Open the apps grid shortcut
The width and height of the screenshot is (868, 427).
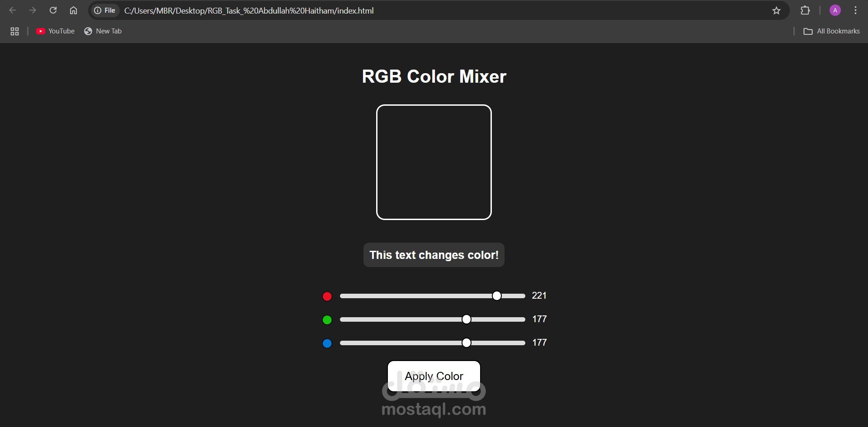14,31
